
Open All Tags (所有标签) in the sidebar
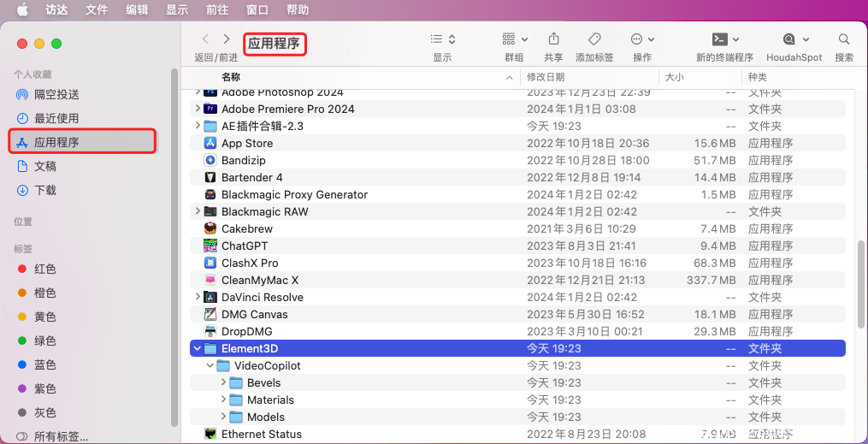[52, 437]
